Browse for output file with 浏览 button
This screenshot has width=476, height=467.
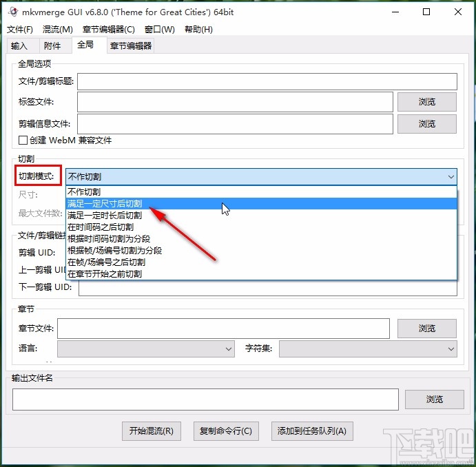[435, 399]
